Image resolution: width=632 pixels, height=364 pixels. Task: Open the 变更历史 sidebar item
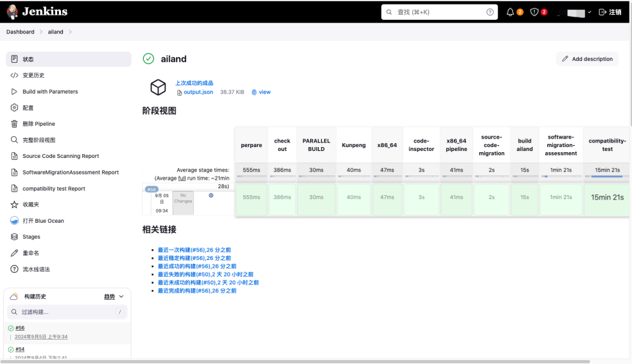coord(33,75)
